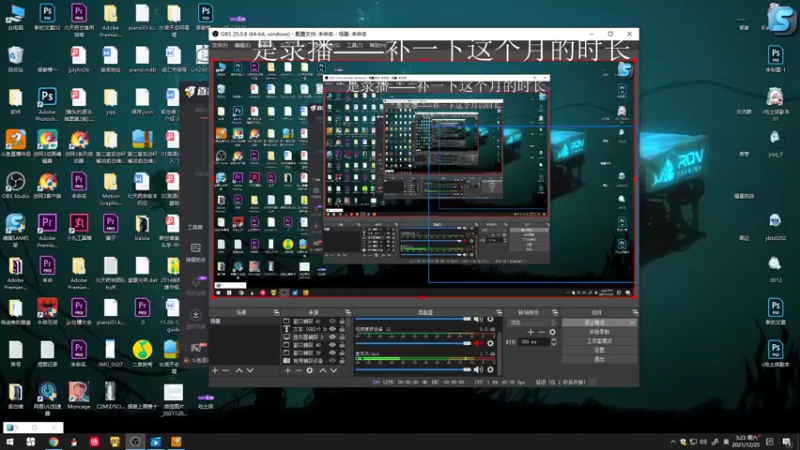
Task: Click the 开始录制 button
Action: [x=599, y=332]
